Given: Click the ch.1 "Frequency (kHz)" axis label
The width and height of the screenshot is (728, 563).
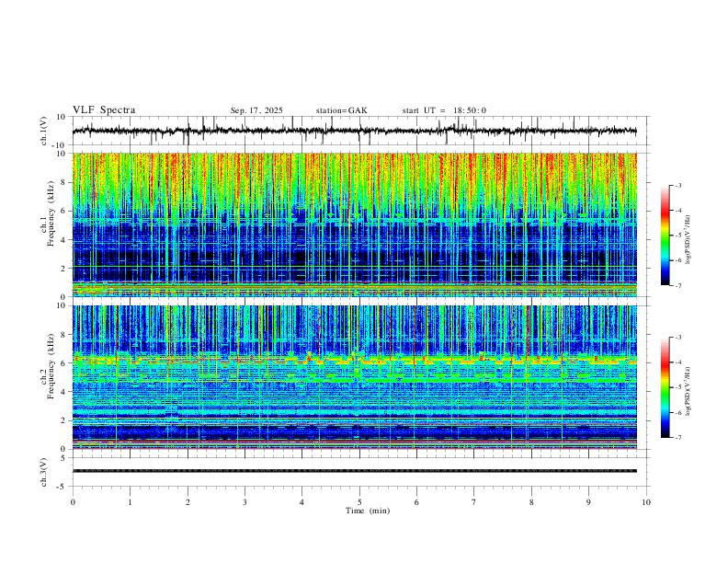Looking at the screenshot, I should pyautogui.click(x=51, y=213).
